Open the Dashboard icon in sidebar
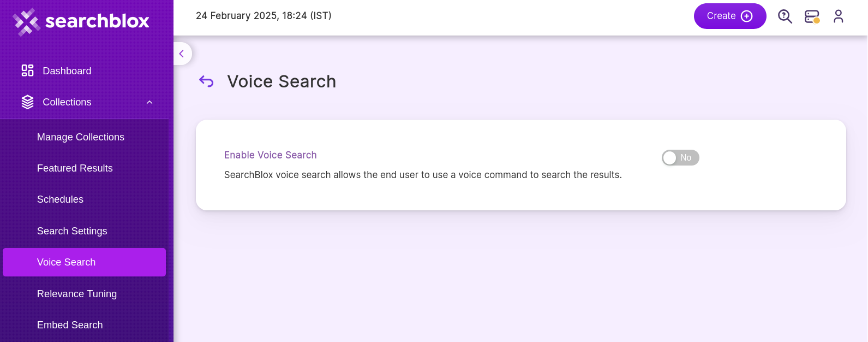Viewport: 868px width, 342px height. click(27, 70)
